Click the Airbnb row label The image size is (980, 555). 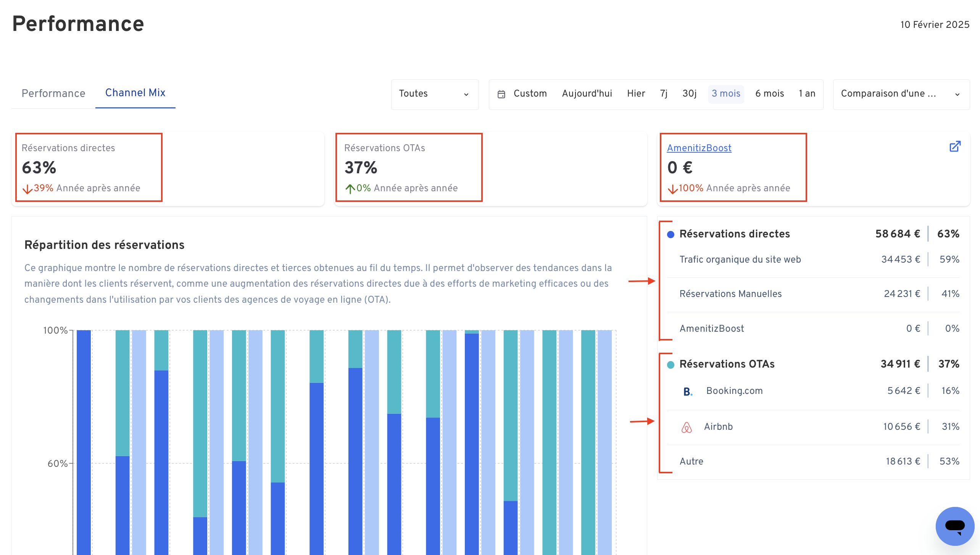(x=718, y=427)
